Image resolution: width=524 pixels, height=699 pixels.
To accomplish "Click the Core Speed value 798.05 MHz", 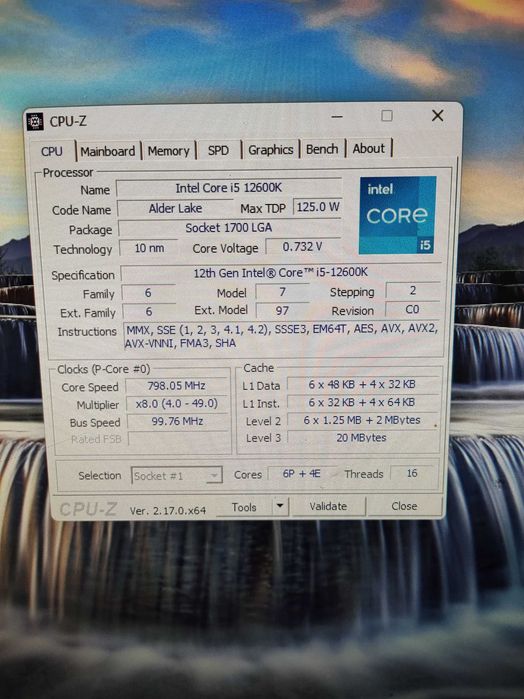I will click(x=177, y=386).
